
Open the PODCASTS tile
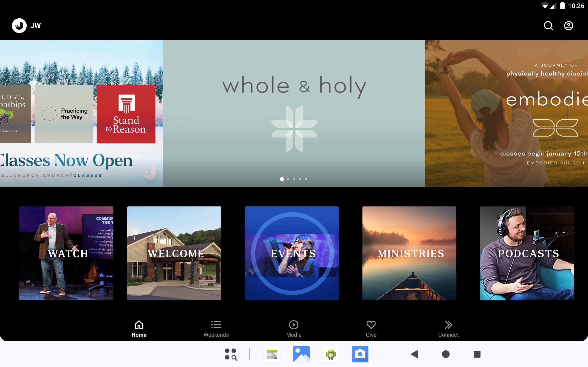(527, 253)
